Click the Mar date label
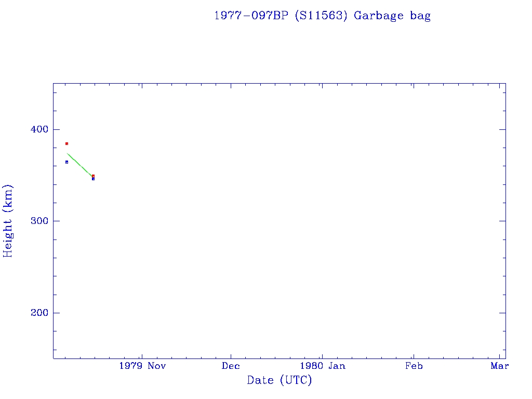The image size is (532, 399). pos(500,366)
